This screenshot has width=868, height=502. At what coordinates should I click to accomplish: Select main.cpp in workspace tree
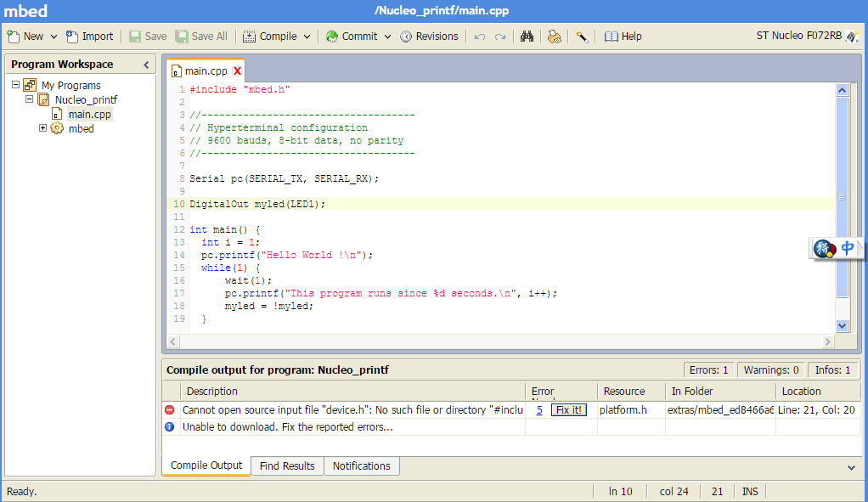[90, 114]
